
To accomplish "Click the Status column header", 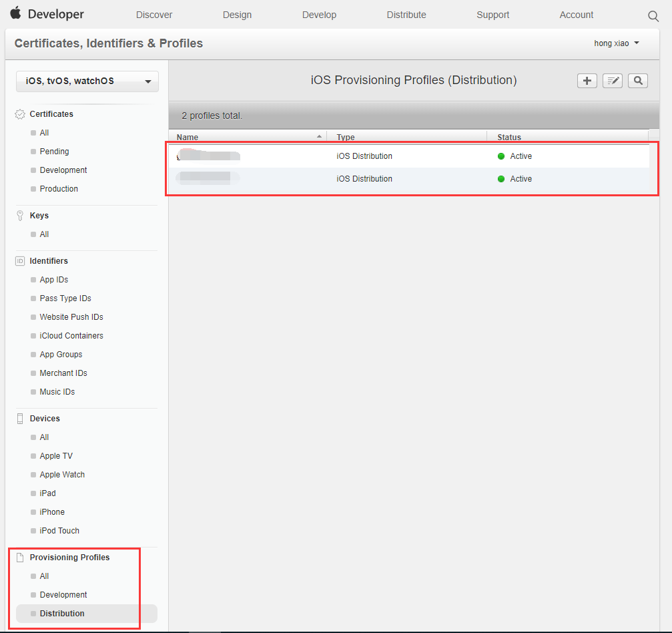I will [x=509, y=138].
